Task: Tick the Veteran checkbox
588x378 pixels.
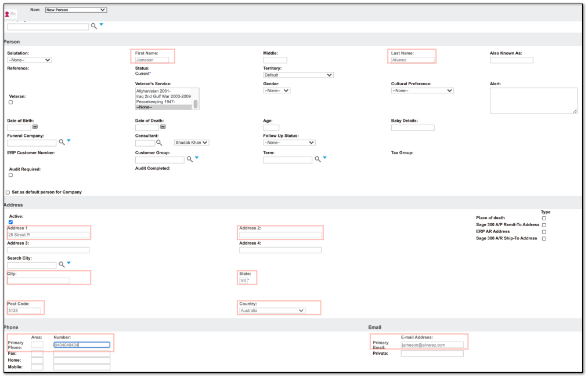Action: click(x=10, y=102)
